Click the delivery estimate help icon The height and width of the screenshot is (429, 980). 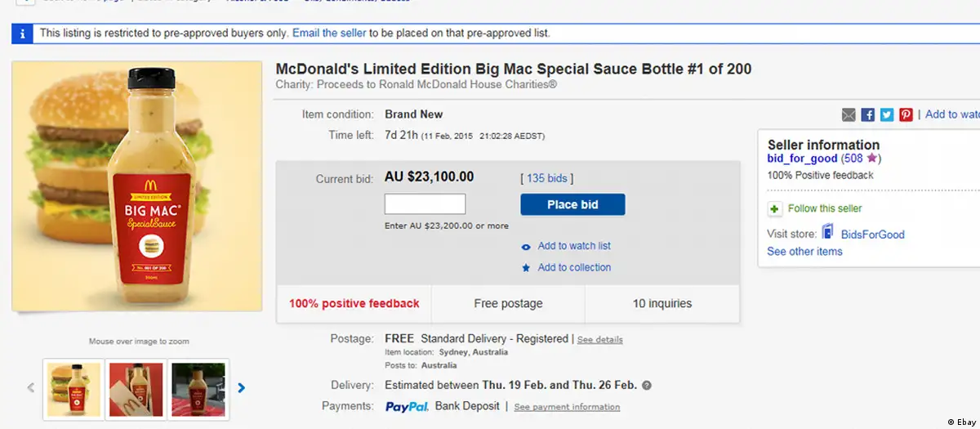tap(647, 386)
